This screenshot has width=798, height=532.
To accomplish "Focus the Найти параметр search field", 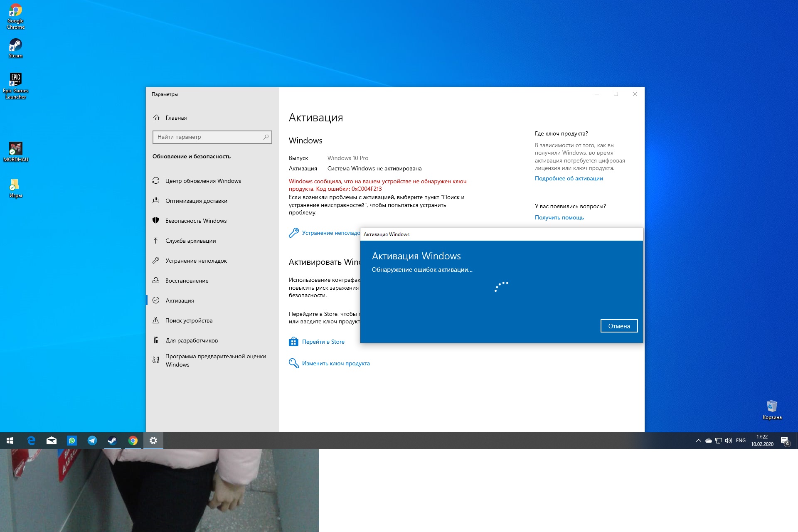I will (x=208, y=137).
